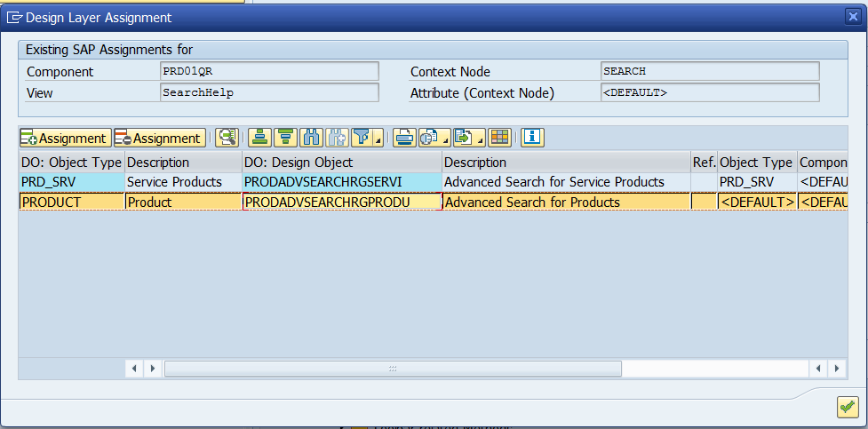
Task: Click the Attribute field <DEFAULT>
Action: coord(710,92)
